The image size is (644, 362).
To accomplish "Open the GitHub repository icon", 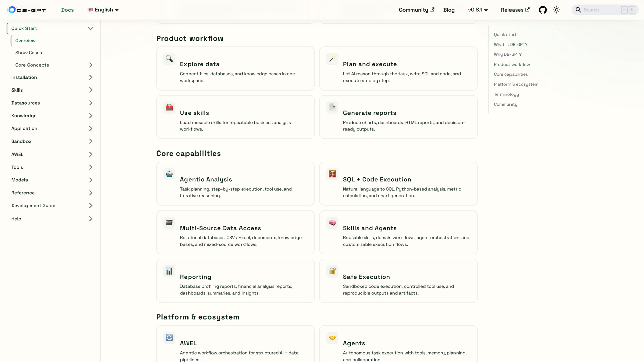I will click(543, 10).
